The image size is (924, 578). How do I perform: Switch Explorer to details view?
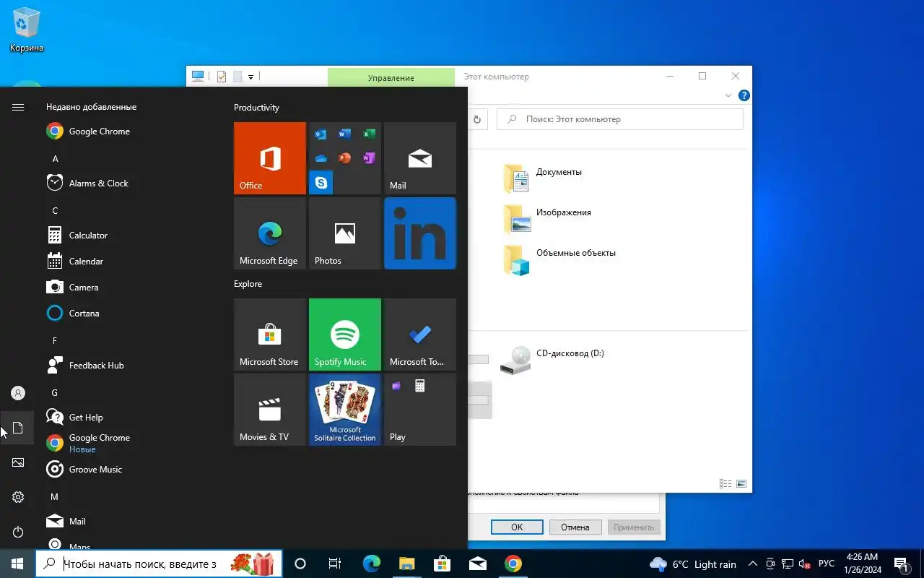click(x=725, y=483)
